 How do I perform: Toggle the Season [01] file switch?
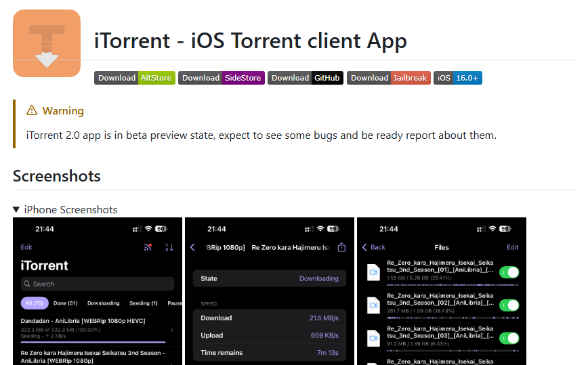tap(509, 272)
